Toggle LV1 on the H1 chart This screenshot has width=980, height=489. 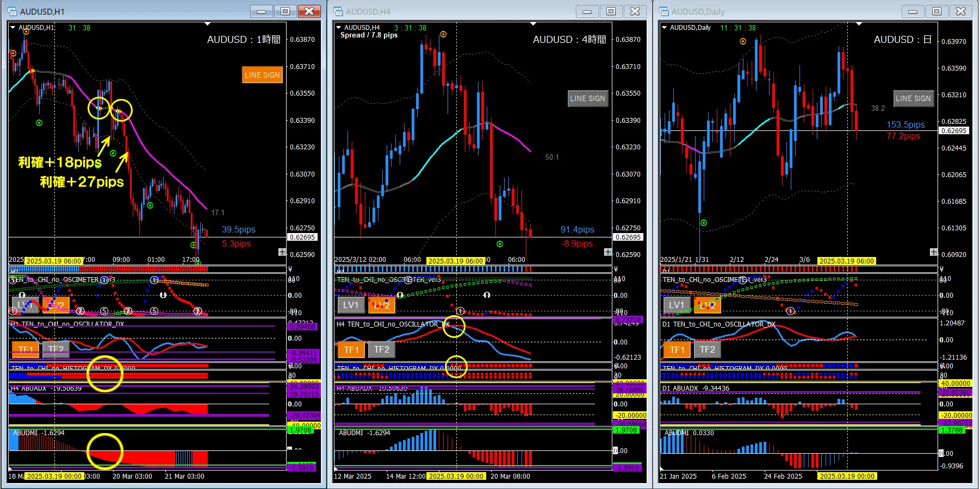click(x=25, y=305)
